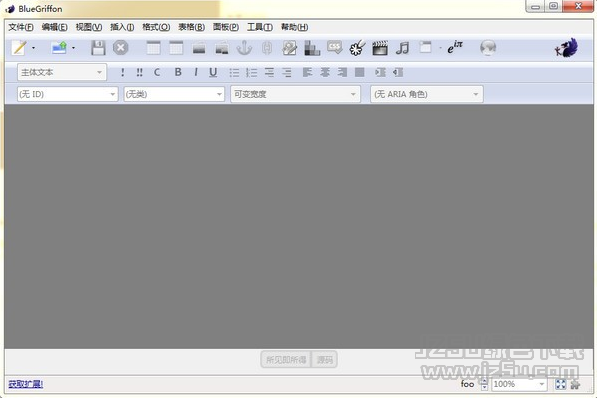Viewport: 597px width, 398px height.
Task: Toggle underline formatting
Action: tap(213, 72)
